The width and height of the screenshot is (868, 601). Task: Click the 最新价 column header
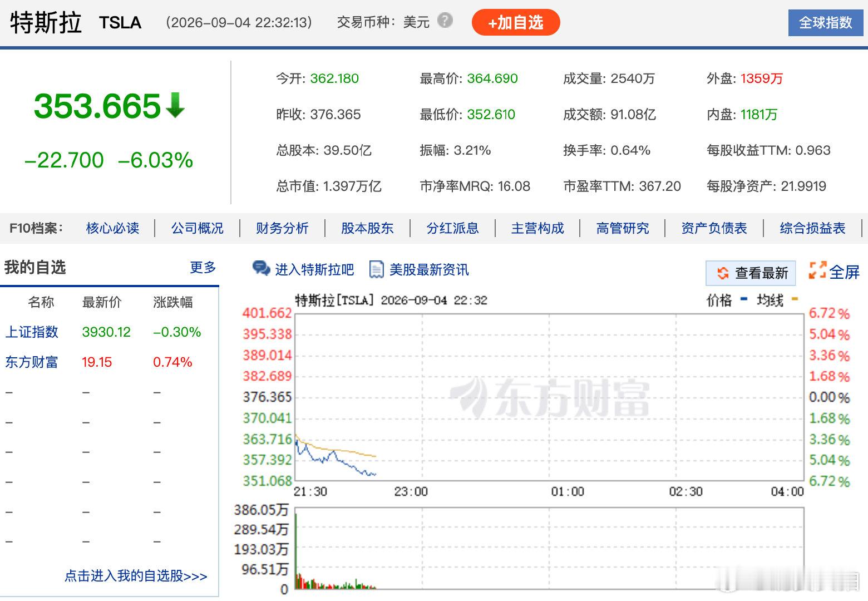click(101, 302)
